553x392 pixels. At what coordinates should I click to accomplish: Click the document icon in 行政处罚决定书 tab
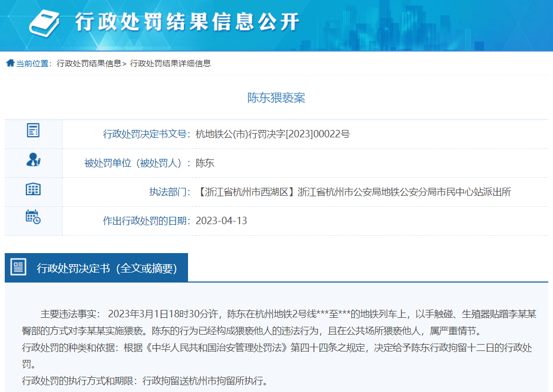click(x=18, y=267)
